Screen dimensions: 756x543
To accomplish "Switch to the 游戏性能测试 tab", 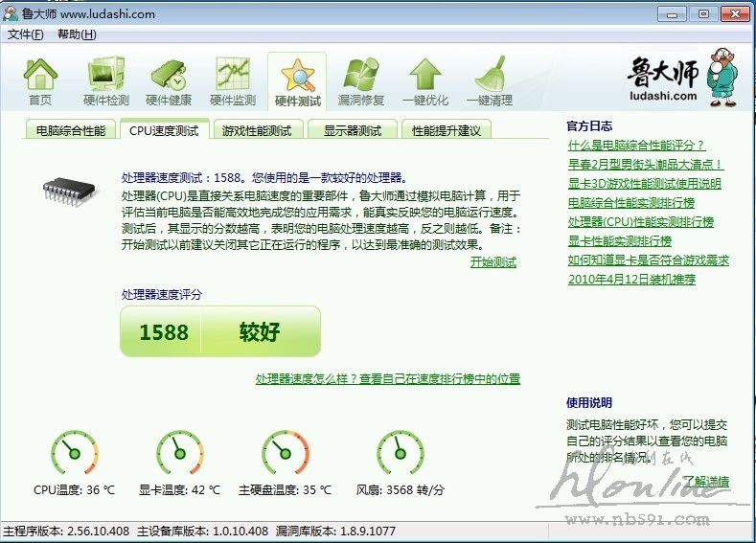I will [x=256, y=130].
